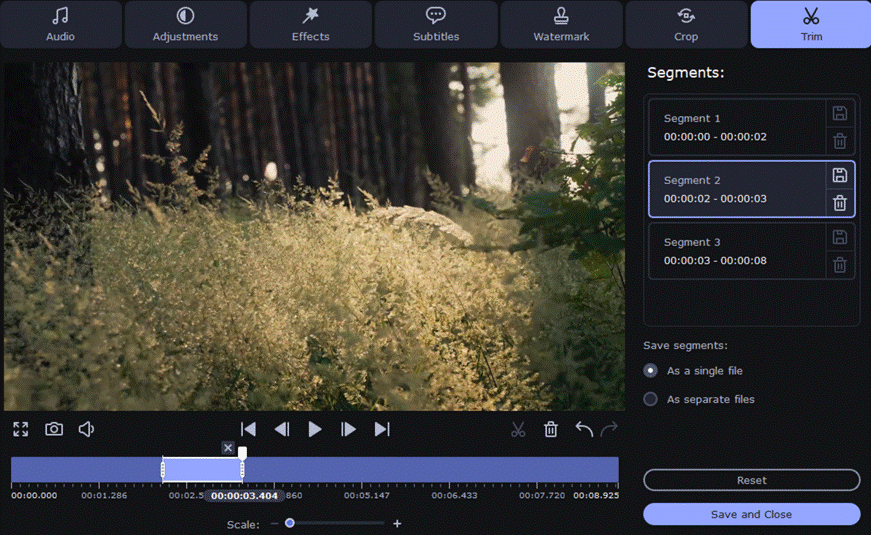
Task: Select Segment 3 in segments list
Action: [737, 251]
